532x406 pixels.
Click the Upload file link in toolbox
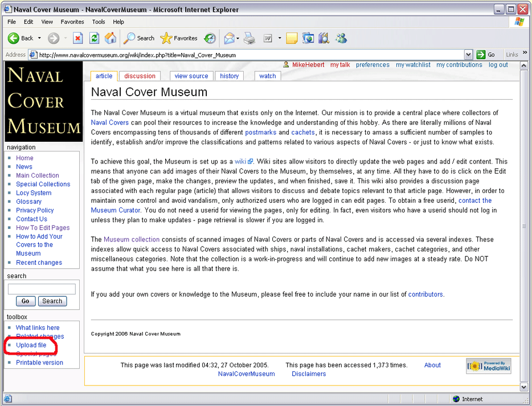pyautogui.click(x=31, y=345)
